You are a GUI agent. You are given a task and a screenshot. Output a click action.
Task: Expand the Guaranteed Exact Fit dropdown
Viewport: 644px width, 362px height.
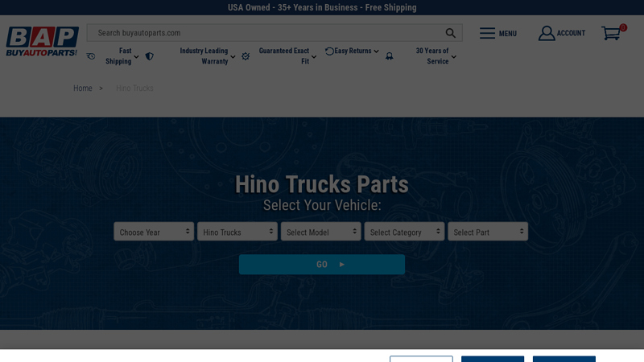coord(314,57)
